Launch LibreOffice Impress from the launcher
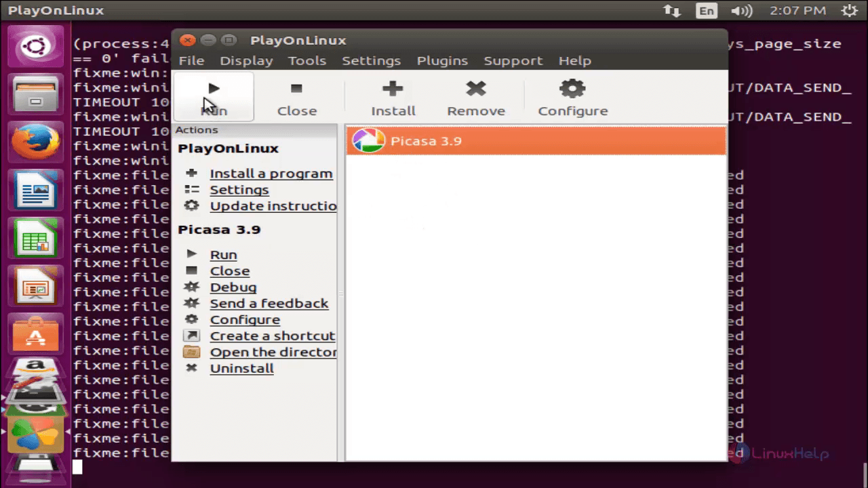This screenshot has height=488, width=868. (36, 286)
